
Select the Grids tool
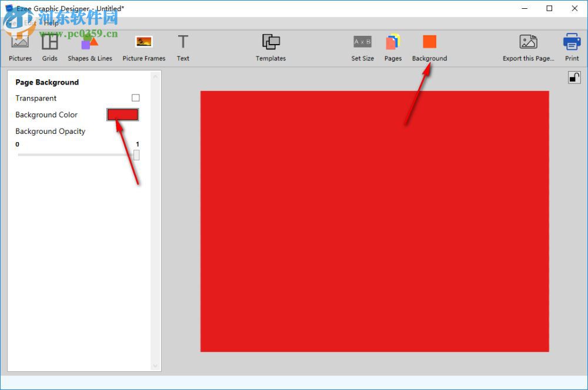(x=49, y=47)
